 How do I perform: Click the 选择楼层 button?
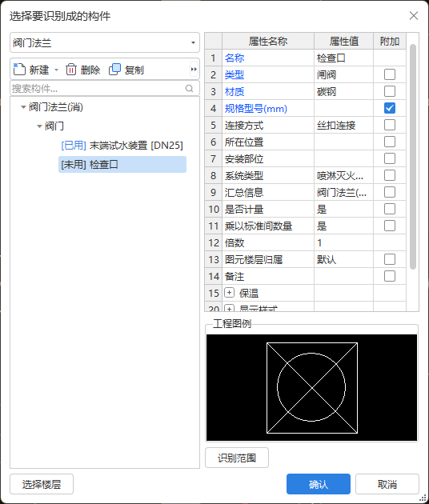[x=42, y=484]
